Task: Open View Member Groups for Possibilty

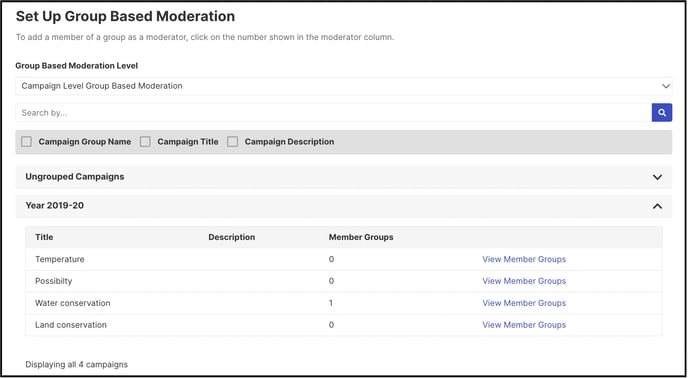Action: coord(524,281)
